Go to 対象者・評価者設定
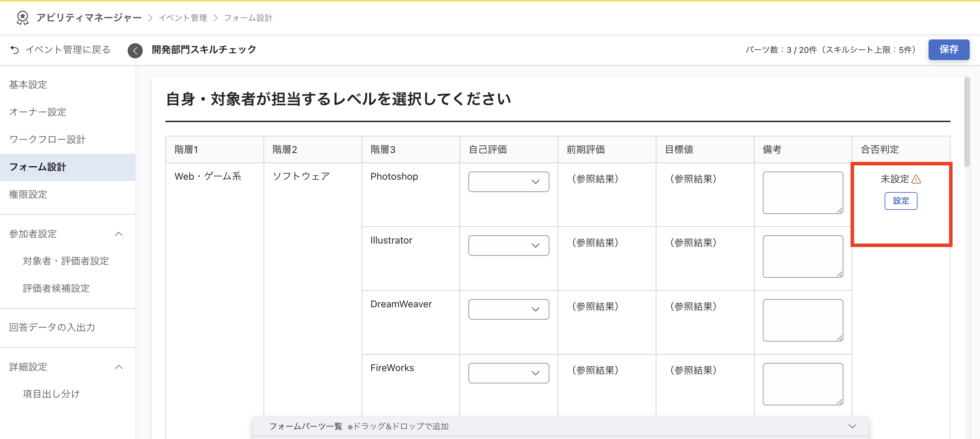 [66, 261]
